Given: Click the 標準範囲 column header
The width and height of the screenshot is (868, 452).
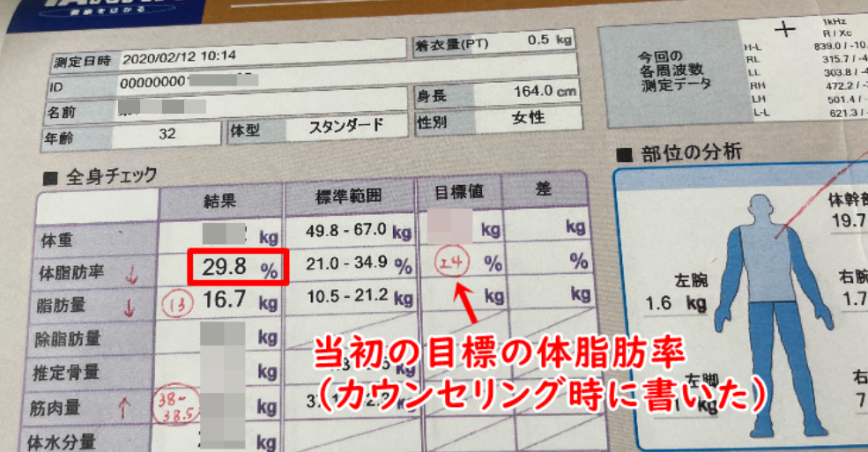Looking at the screenshot, I should click(x=348, y=196).
